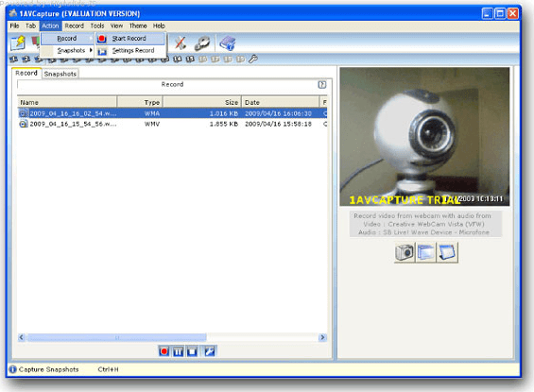Viewport: 534px width, 392px height.
Task: Click the crossed-out tools toolbar icon
Action: coord(181,43)
